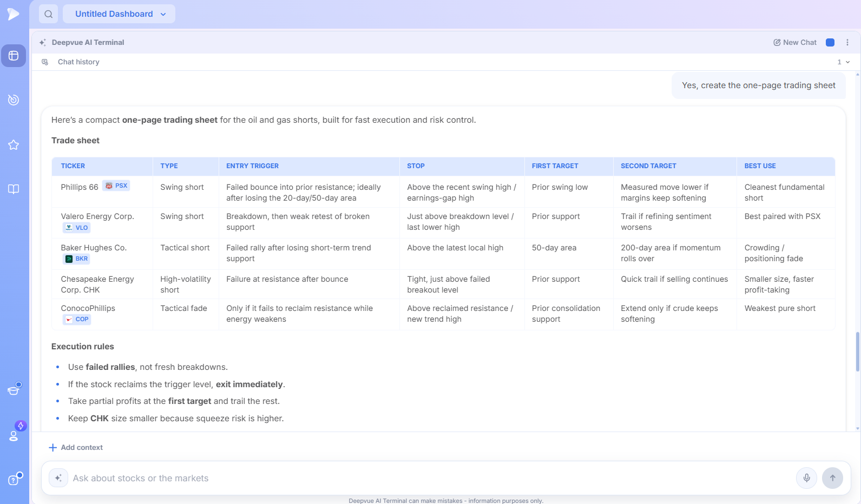
Task: Click the 'Use failed rallies' bullet
Action: pos(148,367)
